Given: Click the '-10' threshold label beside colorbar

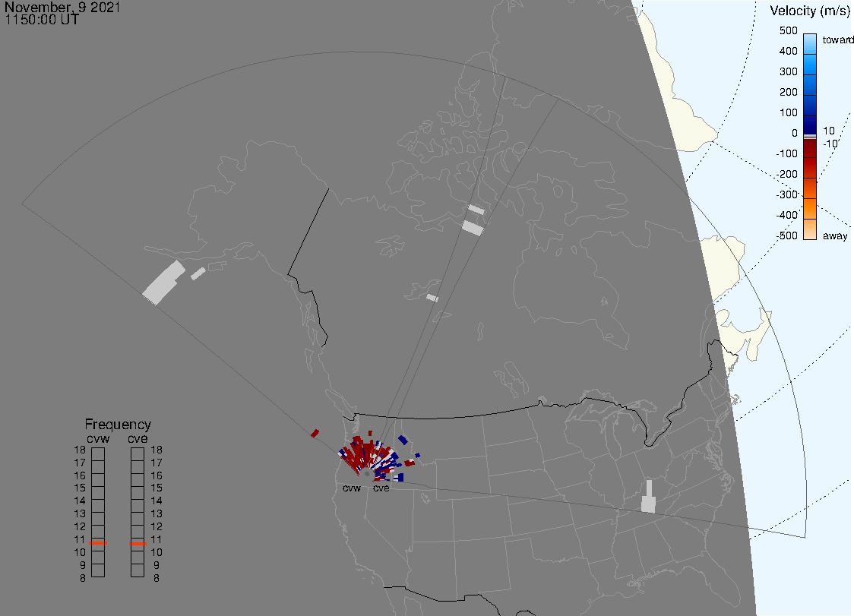Looking at the screenshot, I should pos(830,144).
